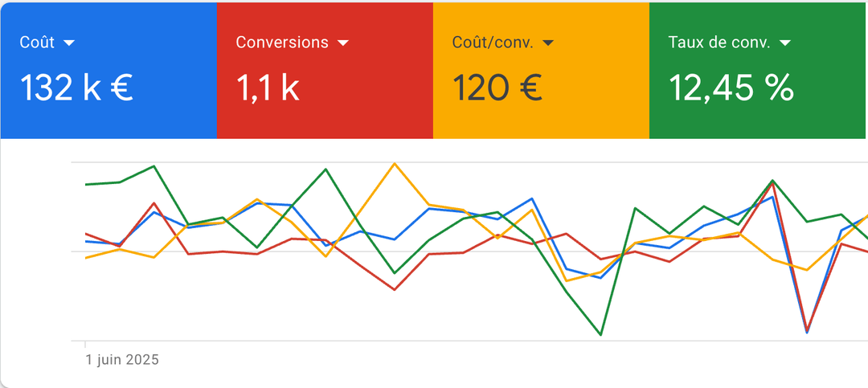This screenshot has width=868, height=388.
Task: Select the Taux de conv. label
Action: coord(719,43)
